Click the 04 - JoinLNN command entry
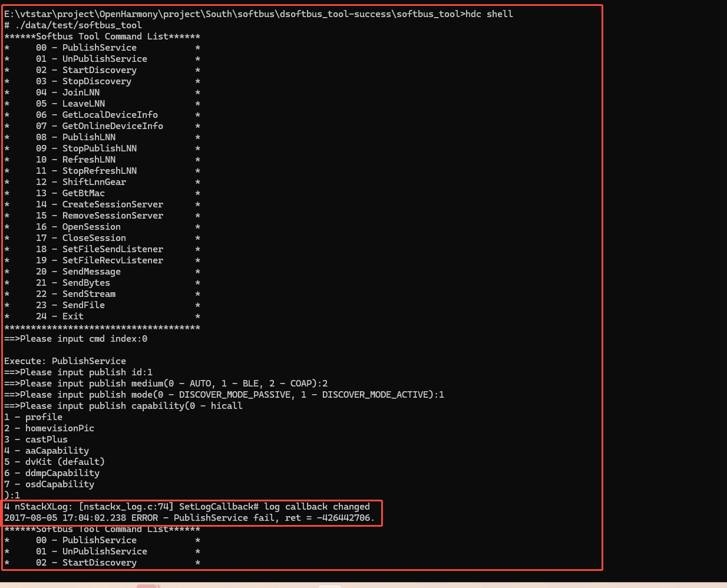Screen dimensions: 727x588 pyautogui.click(x=68, y=93)
